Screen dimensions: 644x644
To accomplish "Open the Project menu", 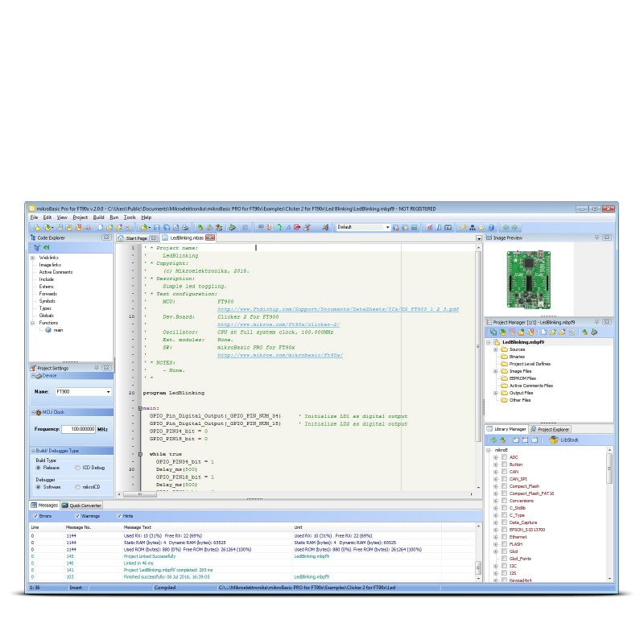I will point(79,217).
